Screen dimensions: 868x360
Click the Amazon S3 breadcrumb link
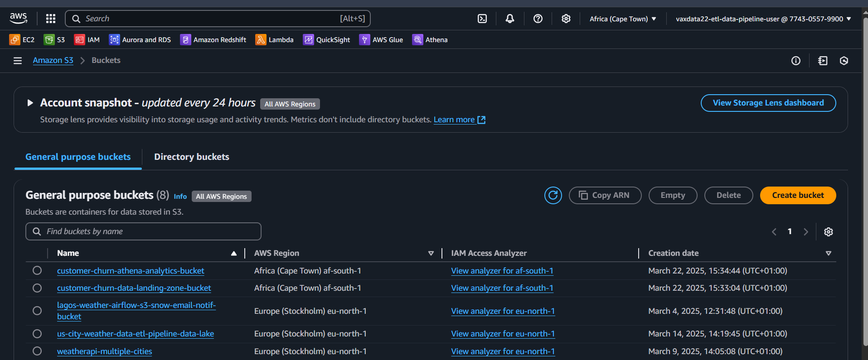click(x=53, y=60)
